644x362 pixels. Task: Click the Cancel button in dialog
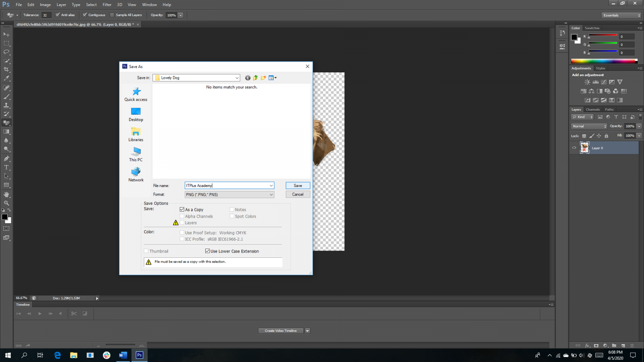[298, 194]
